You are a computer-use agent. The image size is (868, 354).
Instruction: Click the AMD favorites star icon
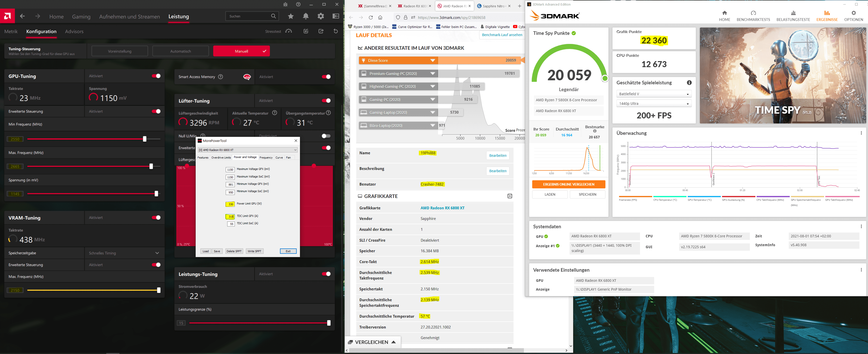(291, 16)
